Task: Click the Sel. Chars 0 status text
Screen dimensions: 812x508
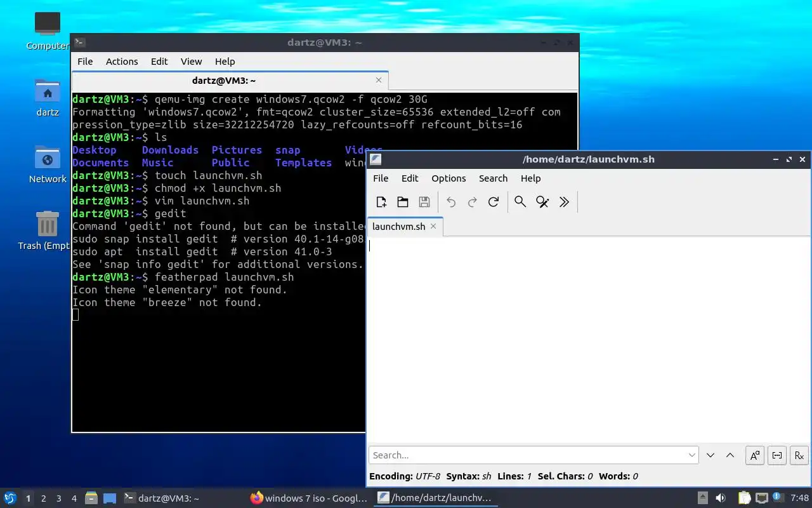Action: tap(565, 476)
